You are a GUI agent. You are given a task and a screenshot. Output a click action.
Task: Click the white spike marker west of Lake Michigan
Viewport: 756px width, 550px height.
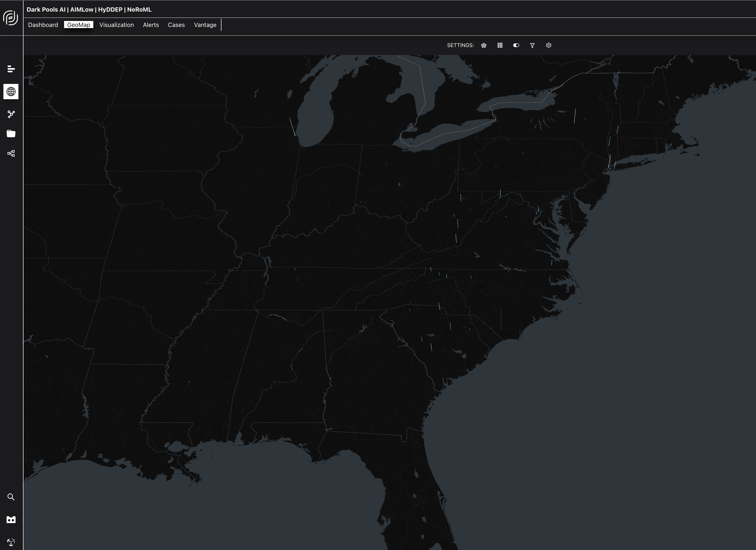point(292,127)
